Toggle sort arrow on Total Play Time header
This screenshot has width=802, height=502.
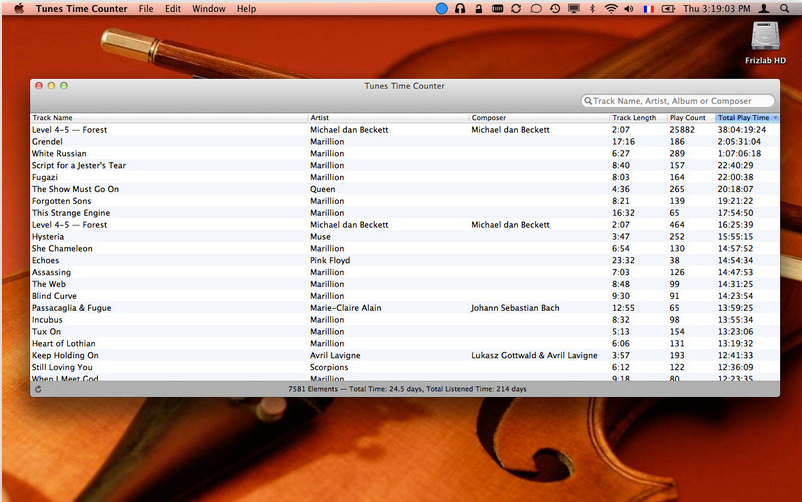(775, 118)
